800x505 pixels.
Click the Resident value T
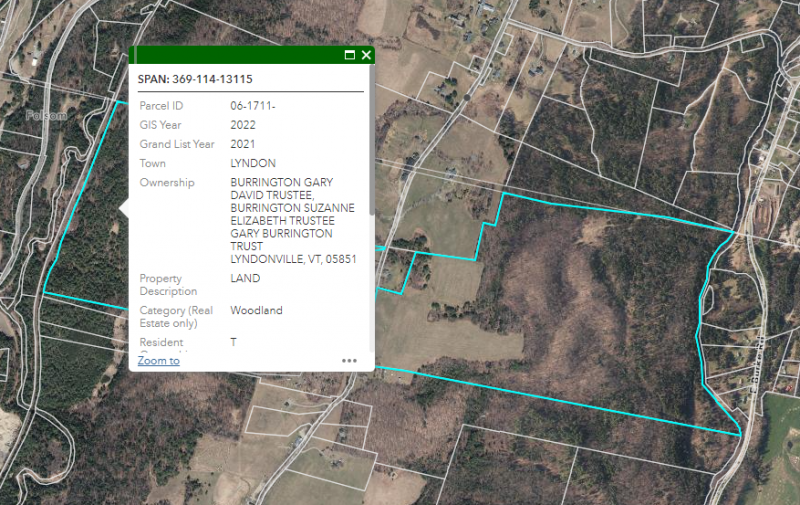point(234,342)
